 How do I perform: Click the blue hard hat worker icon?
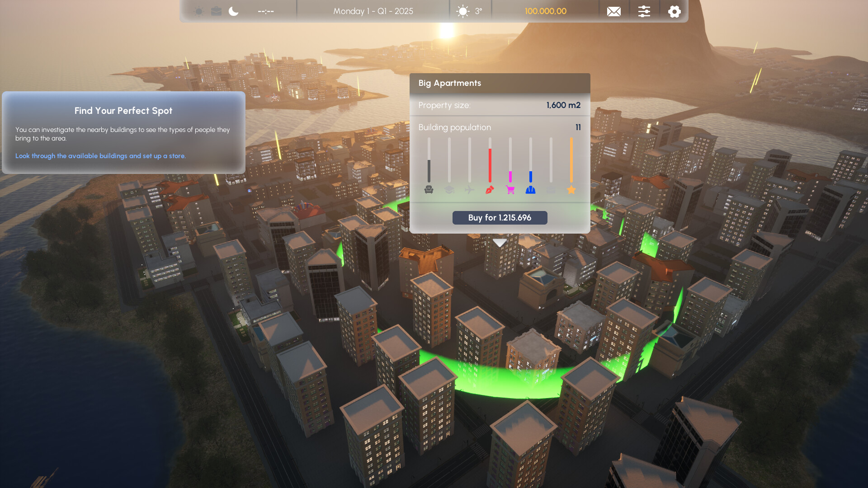530,190
